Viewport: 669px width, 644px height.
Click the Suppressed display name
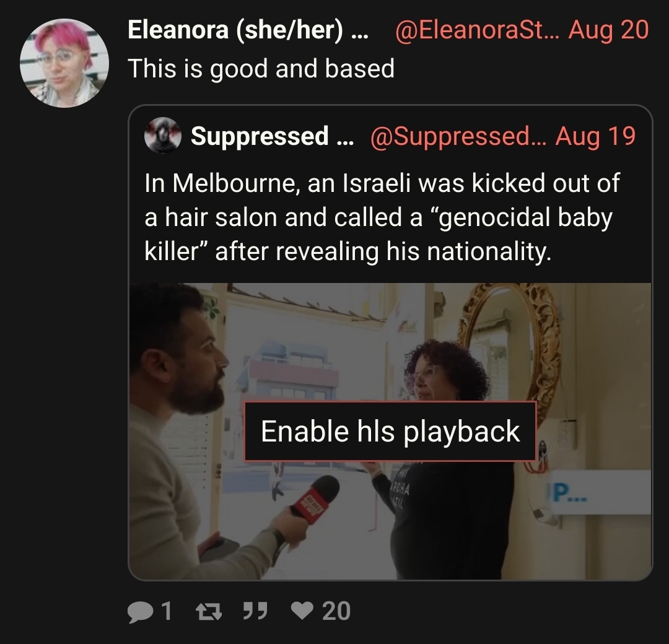pyautogui.click(x=272, y=136)
